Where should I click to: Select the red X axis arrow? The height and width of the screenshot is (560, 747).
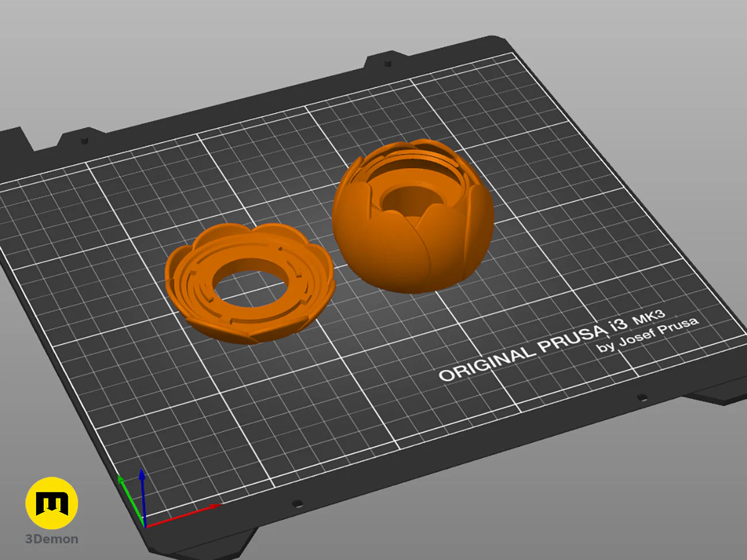[x=184, y=515]
